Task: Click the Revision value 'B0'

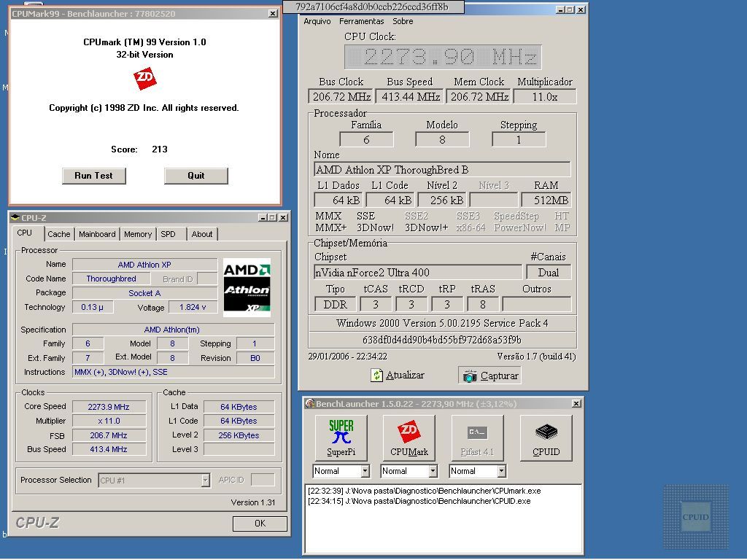Action: pyautogui.click(x=255, y=358)
